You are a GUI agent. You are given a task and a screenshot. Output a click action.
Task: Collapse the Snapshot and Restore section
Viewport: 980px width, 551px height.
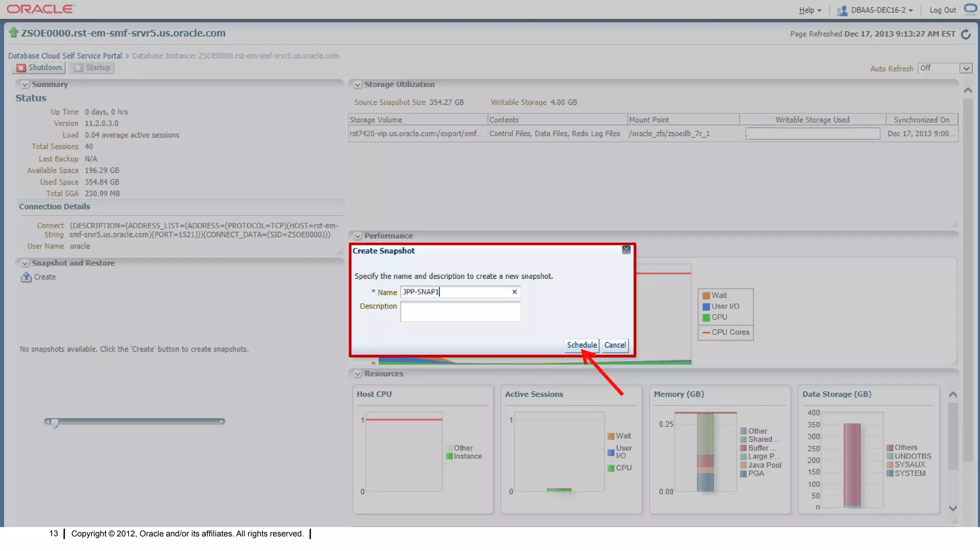[25, 264]
